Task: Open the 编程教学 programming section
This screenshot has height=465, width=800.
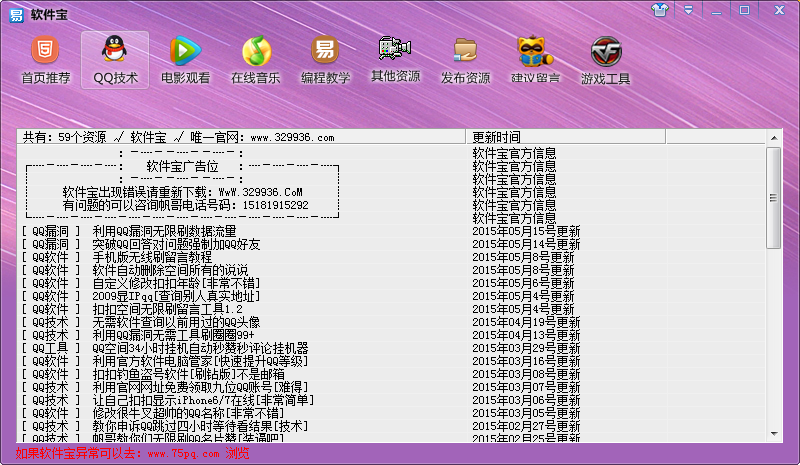Action: coord(326,60)
